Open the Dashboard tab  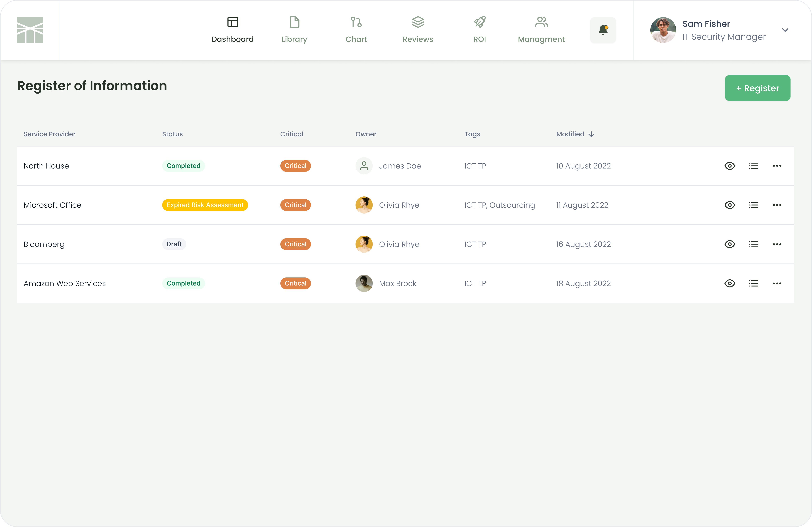232,30
